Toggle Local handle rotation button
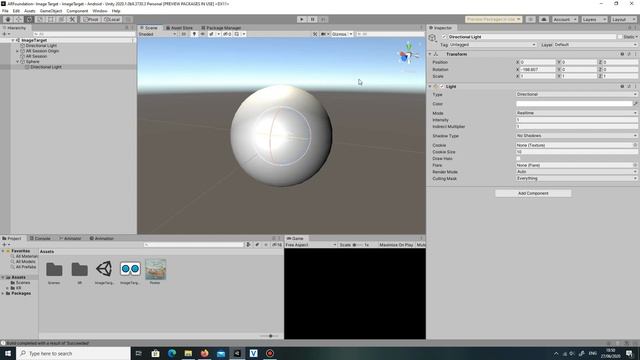640x360 pixels. tap(111, 19)
